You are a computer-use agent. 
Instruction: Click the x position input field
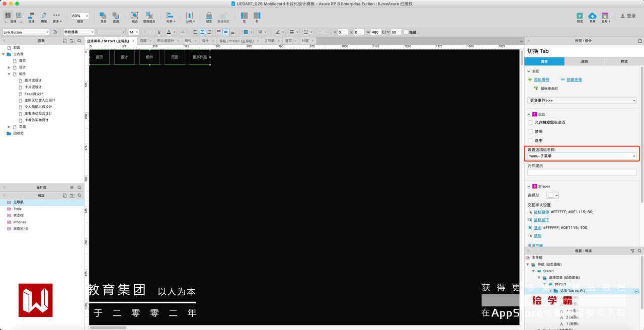pos(343,32)
